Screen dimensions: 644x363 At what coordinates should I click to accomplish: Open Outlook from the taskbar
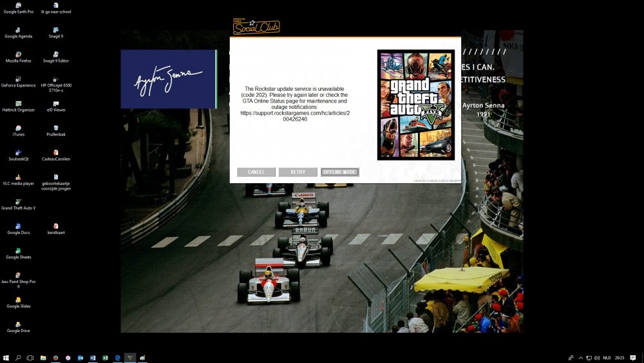click(80, 358)
